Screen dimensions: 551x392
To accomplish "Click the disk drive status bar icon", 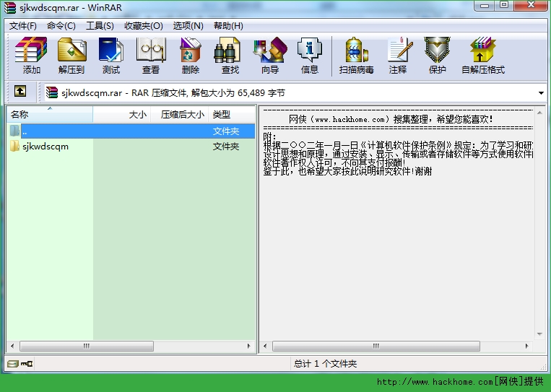I will [x=13, y=364].
